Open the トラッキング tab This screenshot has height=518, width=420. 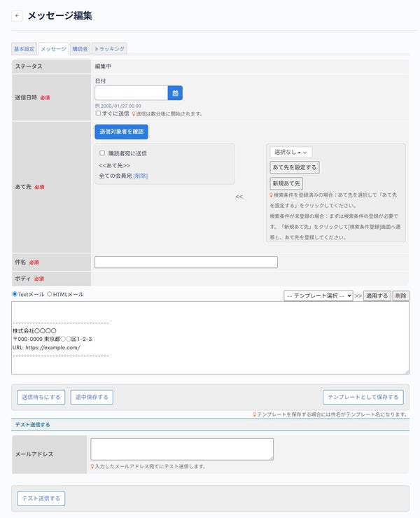(x=109, y=49)
